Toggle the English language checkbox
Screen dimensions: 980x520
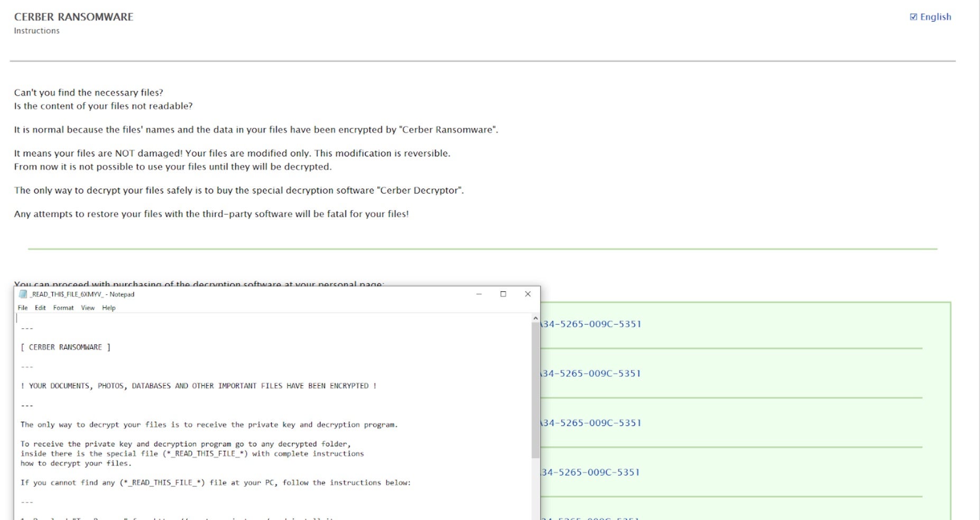(x=913, y=17)
